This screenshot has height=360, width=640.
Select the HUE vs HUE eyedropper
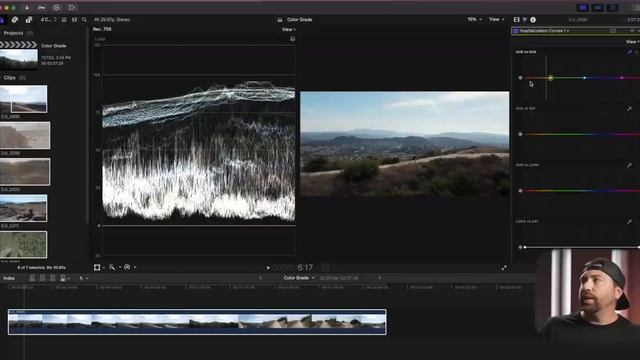point(629,52)
